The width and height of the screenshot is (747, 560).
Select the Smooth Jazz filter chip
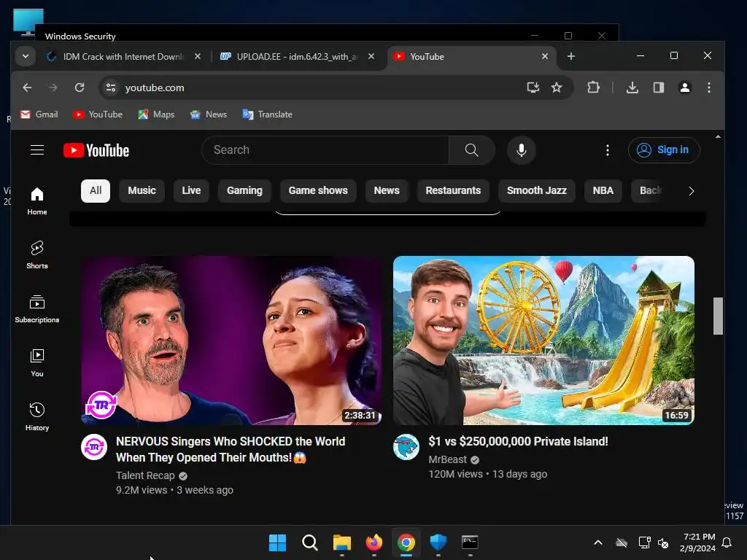click(x=536, y=190)
